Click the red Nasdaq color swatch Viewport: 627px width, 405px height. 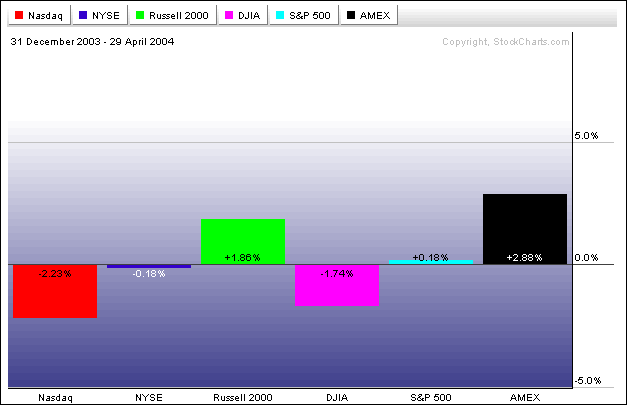tap(19, 15)
